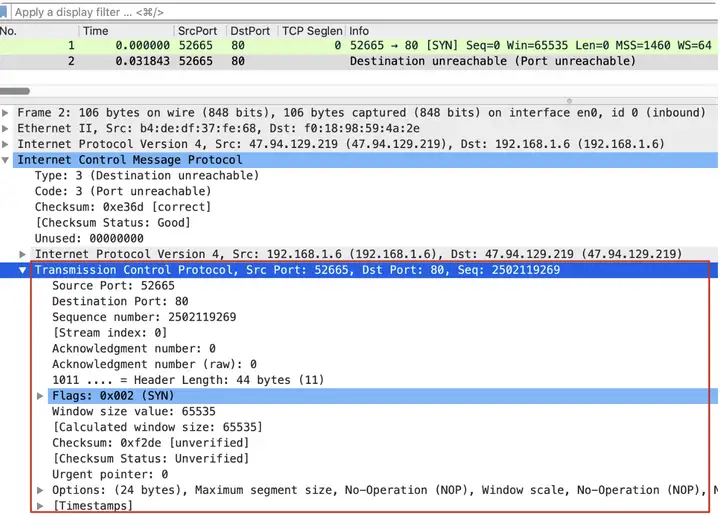Select Code: 3 (Port unreachable)
Screen dimensions: 720x516
pos(123,191)
